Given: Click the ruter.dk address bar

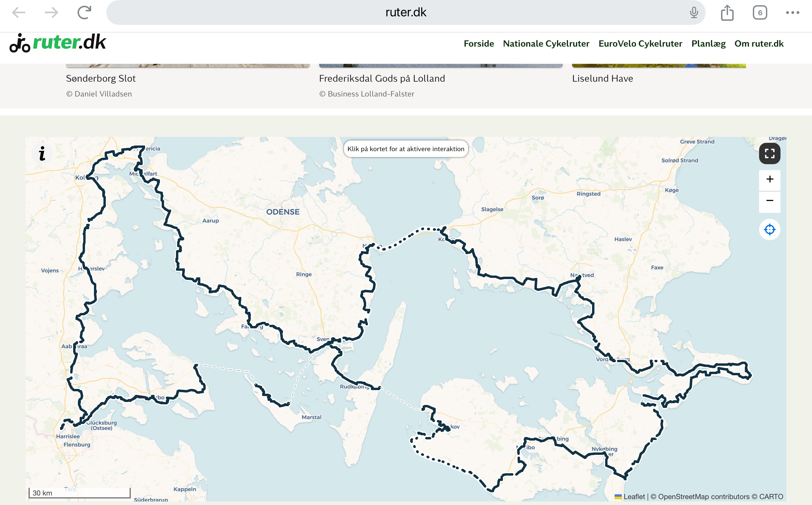Looking at the screenshot, I should 405,13.
